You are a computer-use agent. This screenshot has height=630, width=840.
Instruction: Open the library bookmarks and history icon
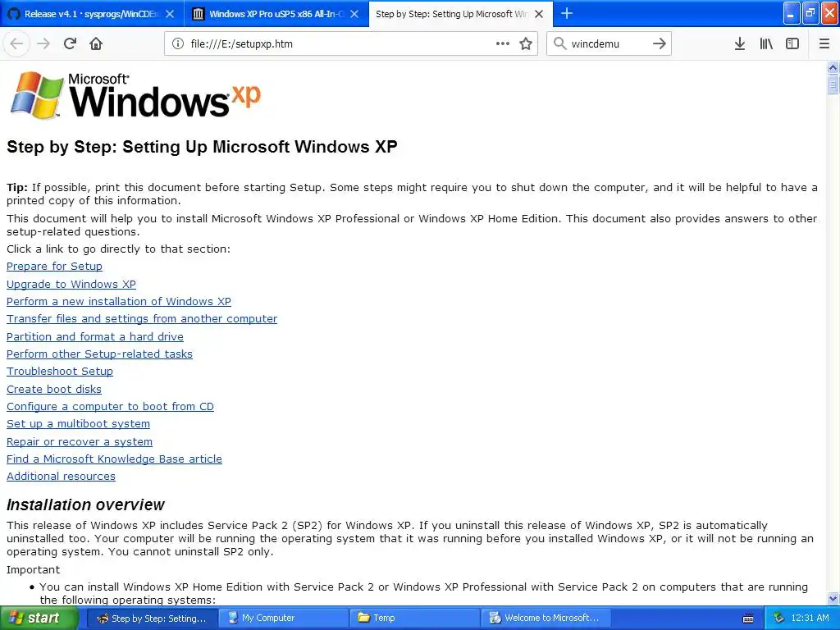(766, 43)
